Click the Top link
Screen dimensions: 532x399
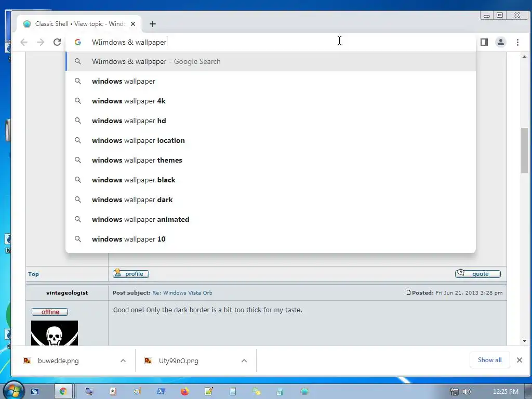(33, 274)
